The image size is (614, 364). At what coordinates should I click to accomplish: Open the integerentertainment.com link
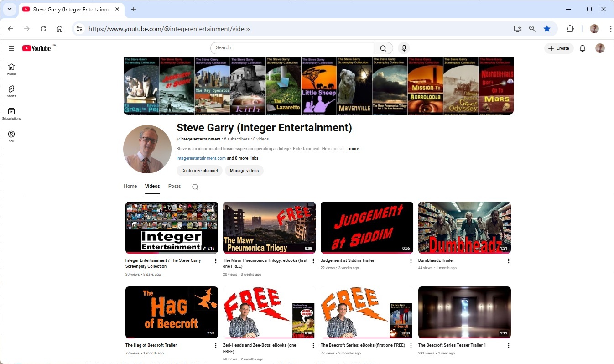click(201, 158)
